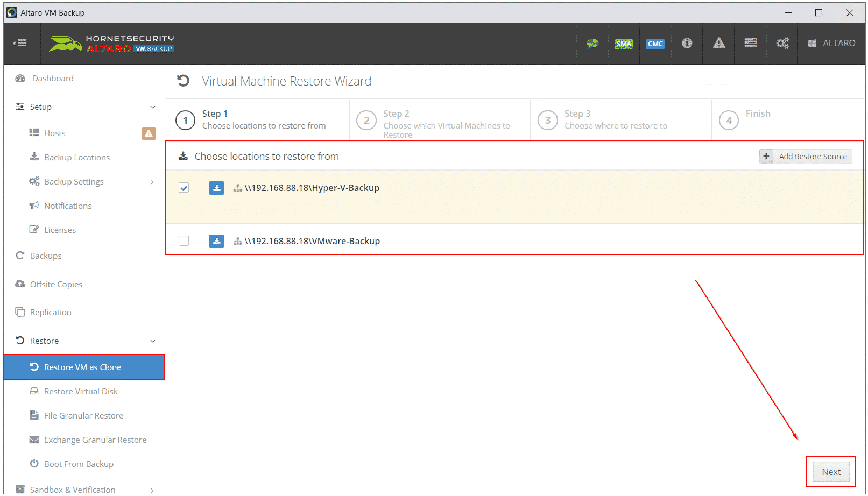Open Licenses in the sidebar

click(x=60, y=230)
